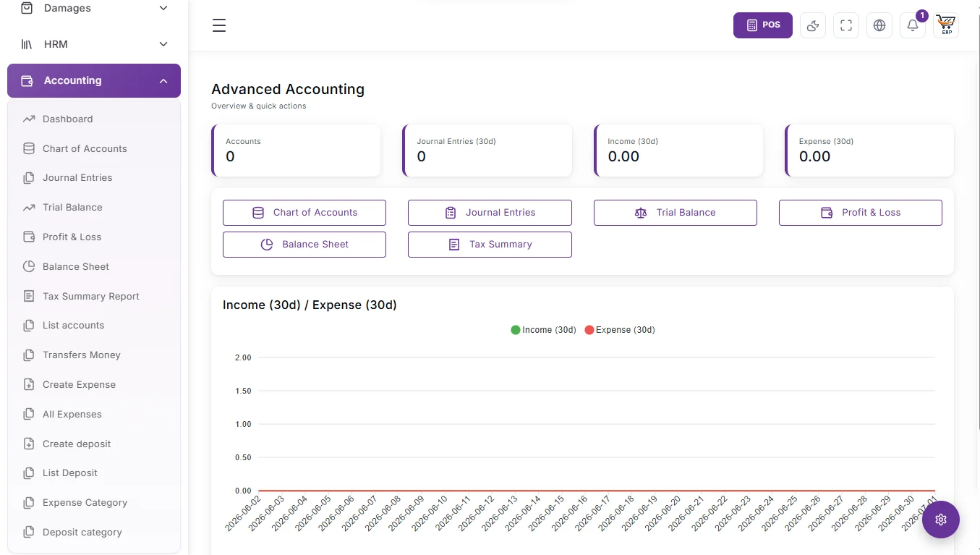Expand the HRM sidebar section
The width and height of the screenshot is (980, 555).
click(x=94, y=44)
